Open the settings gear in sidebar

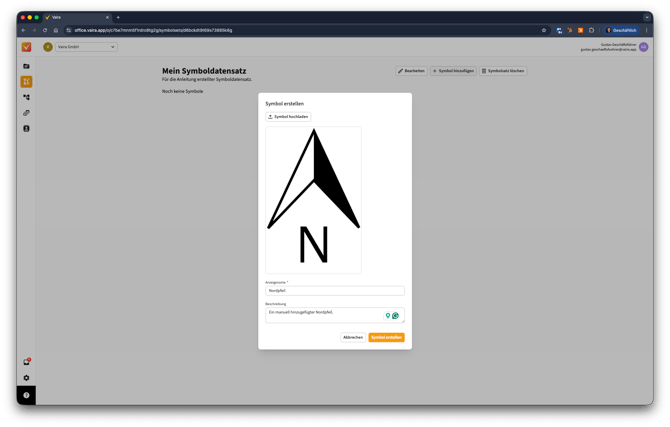pyautogui.click(x=26, y=378)
